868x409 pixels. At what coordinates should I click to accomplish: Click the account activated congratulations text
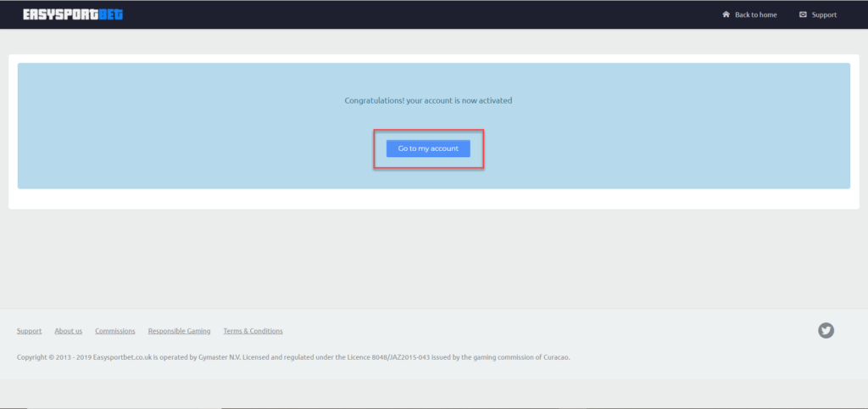click(428, 101)
